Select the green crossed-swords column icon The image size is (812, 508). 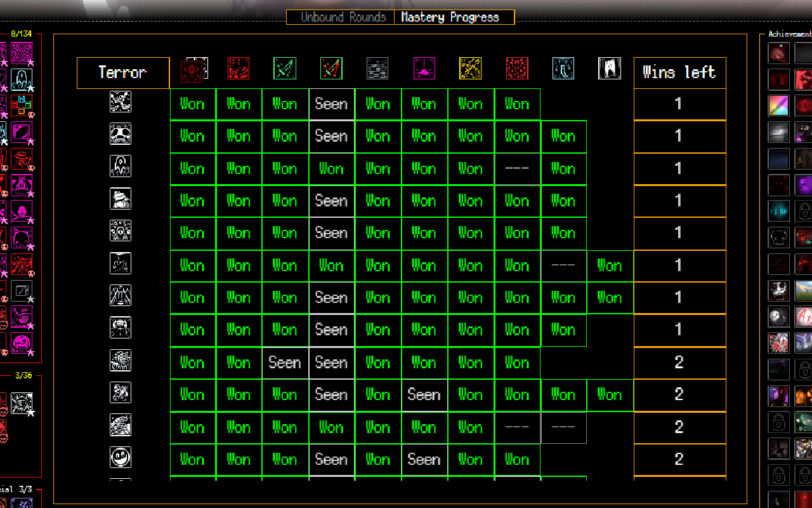[x=285, y=68]
